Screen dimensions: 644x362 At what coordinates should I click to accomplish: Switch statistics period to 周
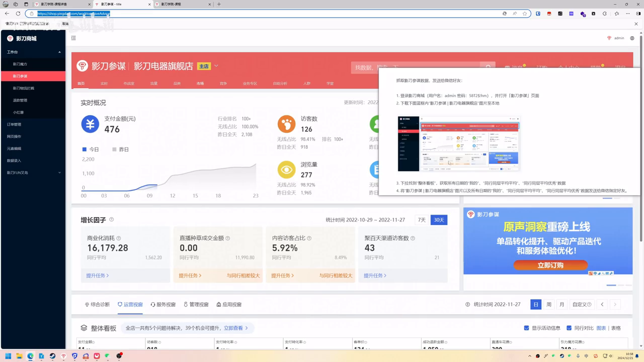click(549, 304)
